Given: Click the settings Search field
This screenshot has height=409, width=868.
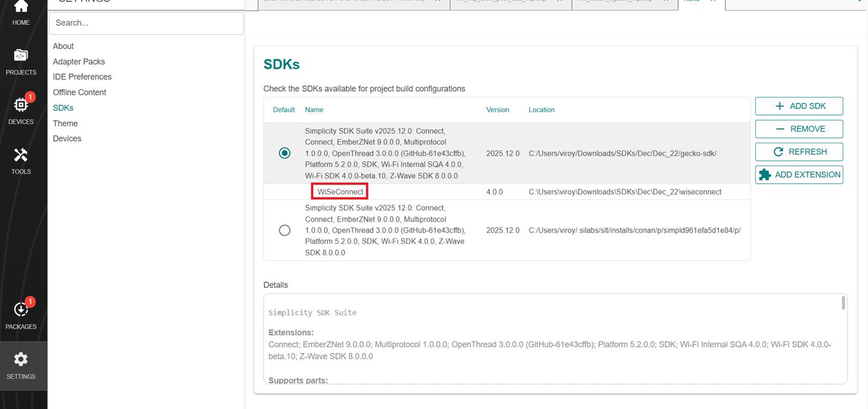Looking at the screenshot, I should tap(146, 23).
